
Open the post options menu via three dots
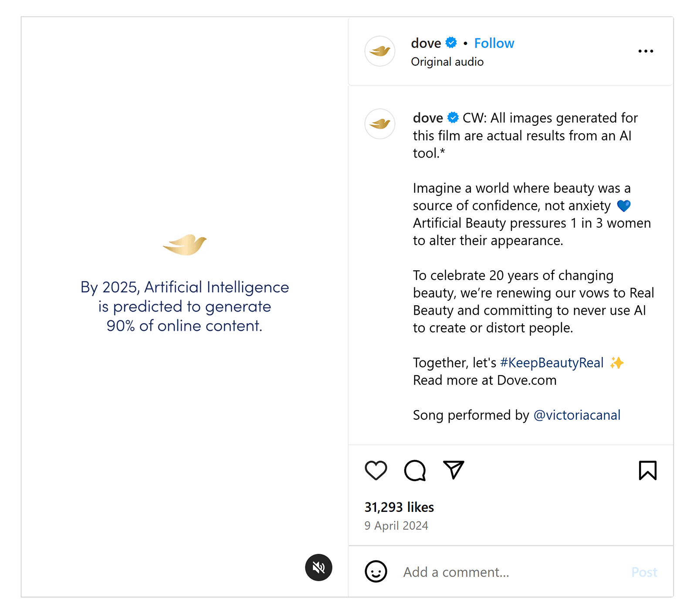pyautogui.click(x=646, y=51)
